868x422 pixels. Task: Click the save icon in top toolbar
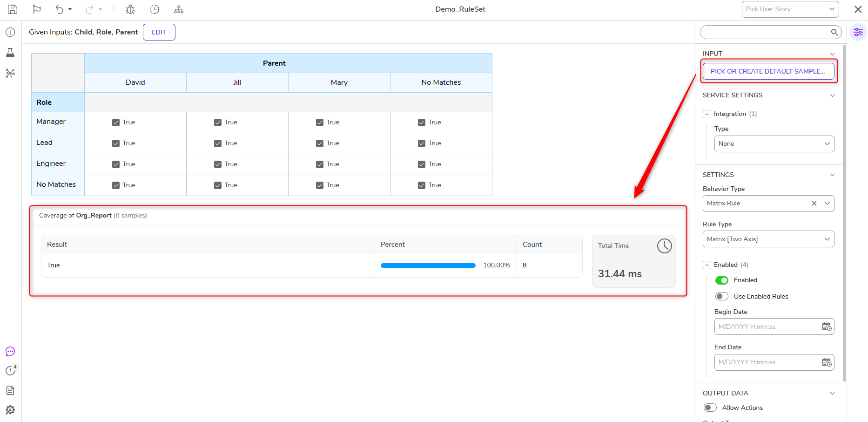(13, 9)
